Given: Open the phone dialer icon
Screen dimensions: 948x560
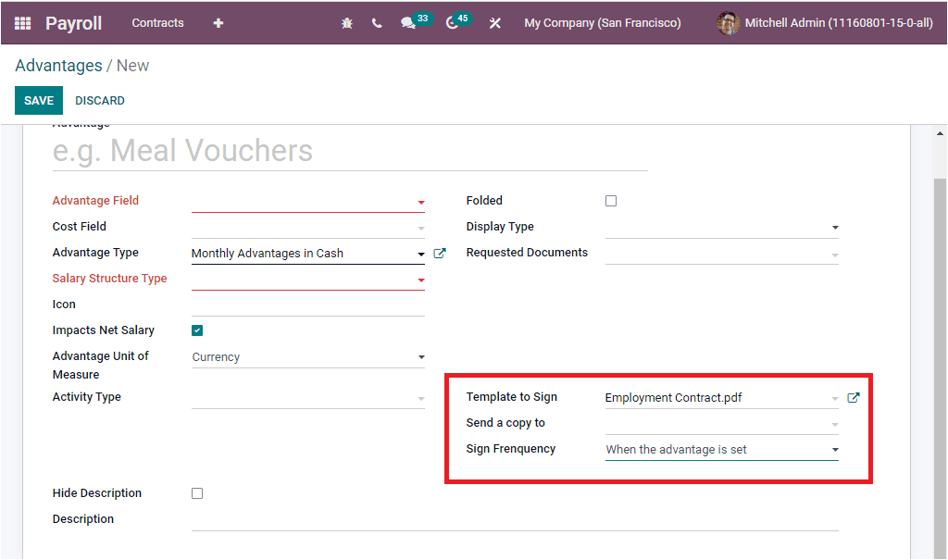Looking at the screenshot, I should click(x=377, y=22).
